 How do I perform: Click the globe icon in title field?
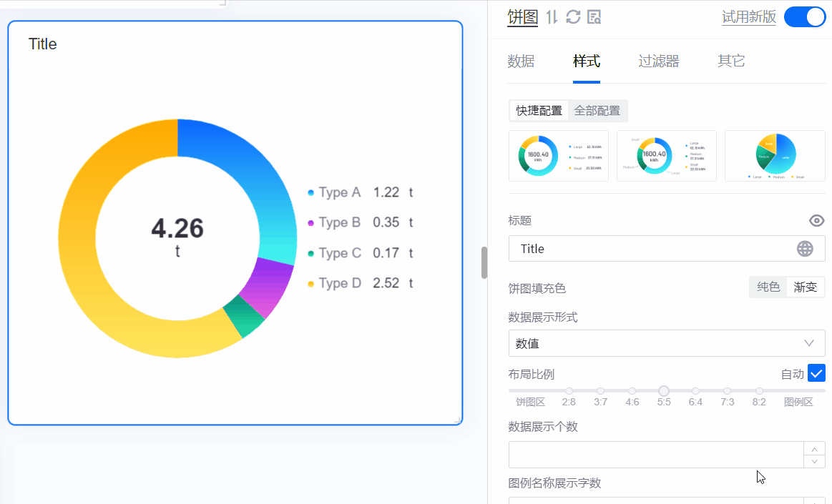[805, 249]
